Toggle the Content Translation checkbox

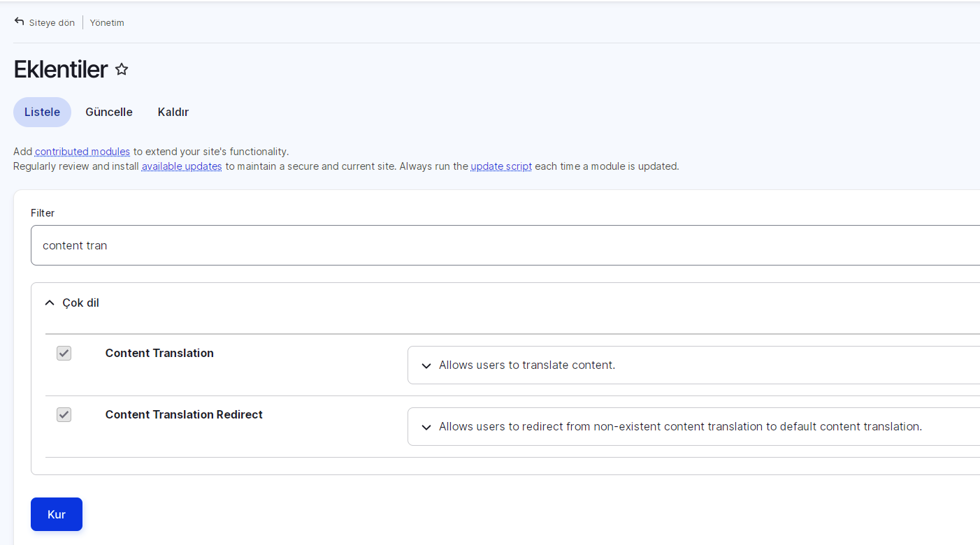point(64,354)
